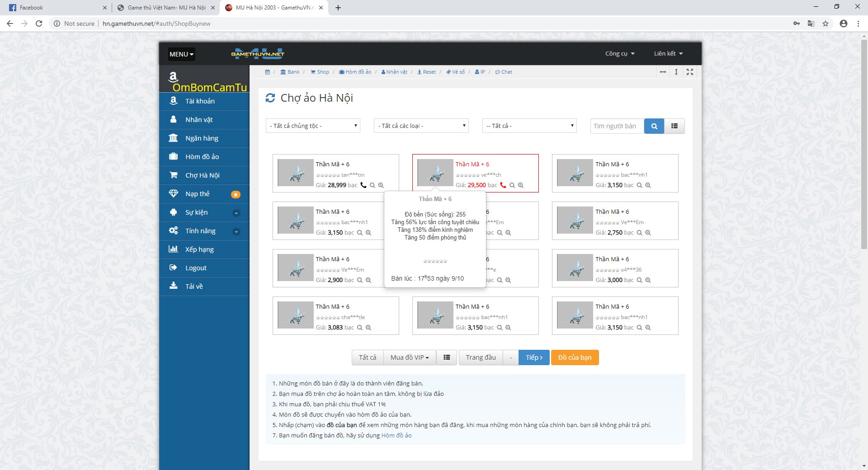Image resolution: width=868 pixels, height=470 pixels.
Task: Click the Hòm đồ ảo link in notes
Action: pyautogui.click(x=396, y=436)
